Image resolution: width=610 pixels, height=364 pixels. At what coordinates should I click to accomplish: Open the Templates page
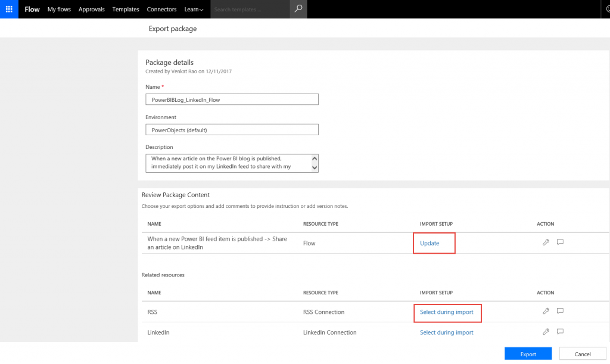tap(126, 10)
